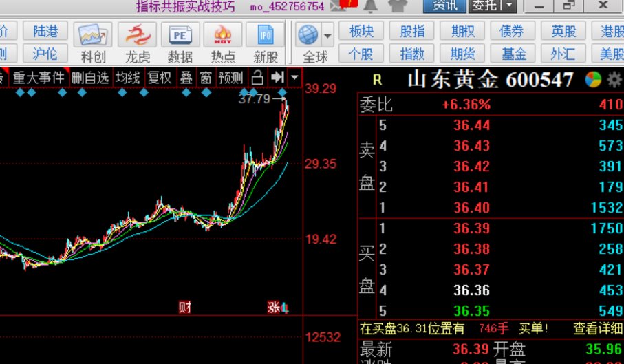Click buy-2 price 36.38
Viewport: 624px width, 364px height.
(x=471, y=249)
